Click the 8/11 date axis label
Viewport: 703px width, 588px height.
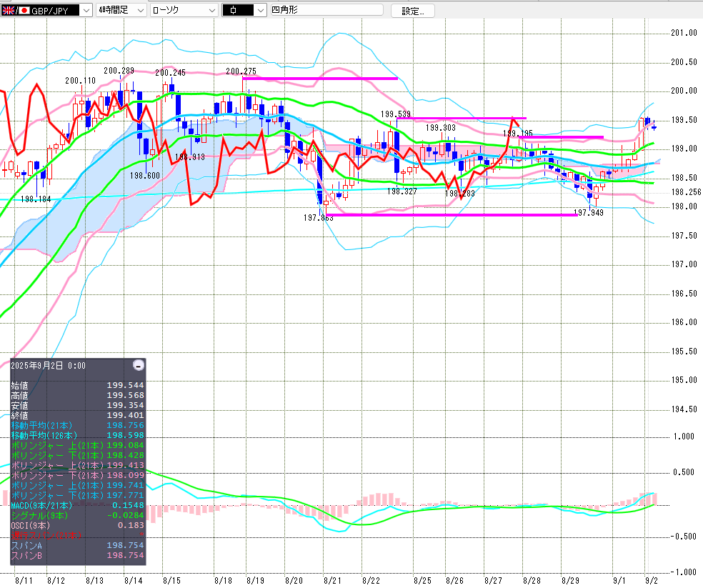click(x=24, y=580)
